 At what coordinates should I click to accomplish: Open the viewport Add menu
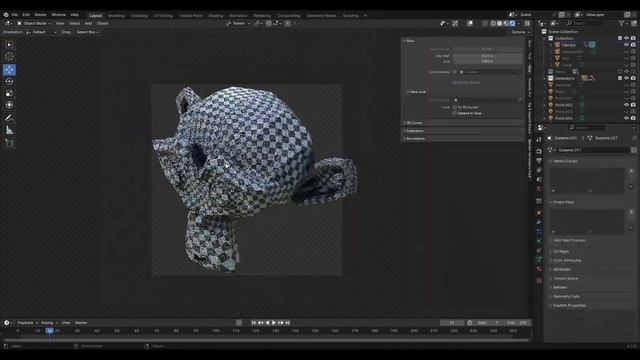[x=88, y=24]
